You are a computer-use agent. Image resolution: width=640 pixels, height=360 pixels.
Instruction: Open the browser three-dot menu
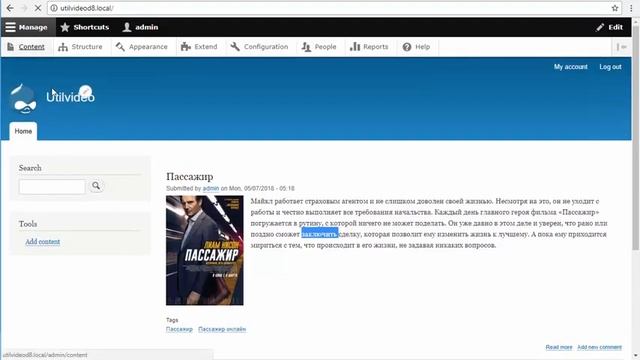631,8
